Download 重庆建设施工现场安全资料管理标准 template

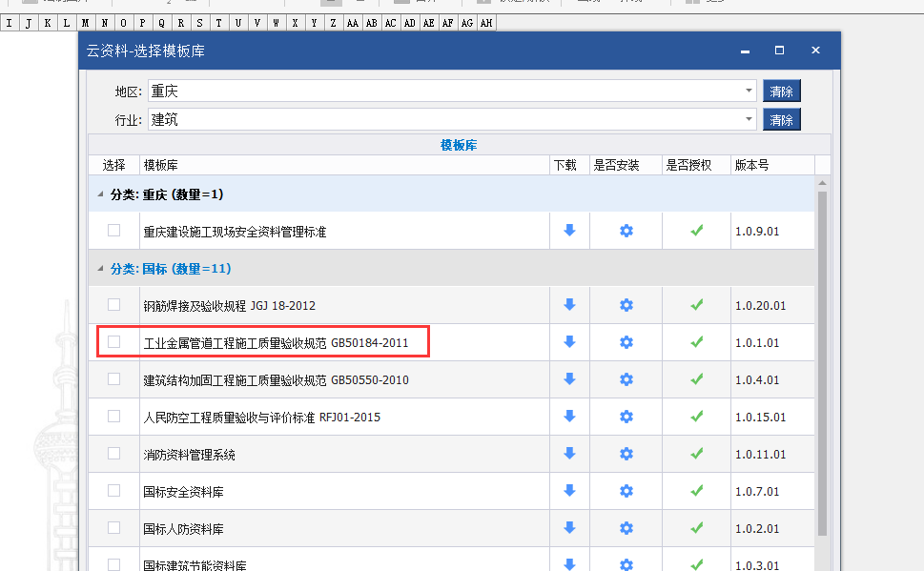click(x=569, y=231)
